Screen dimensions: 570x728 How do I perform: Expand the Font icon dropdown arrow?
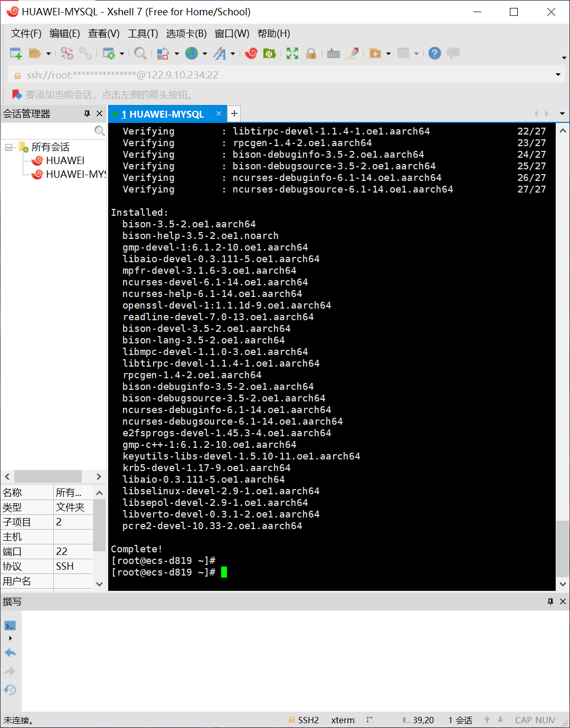click(233, 54)
